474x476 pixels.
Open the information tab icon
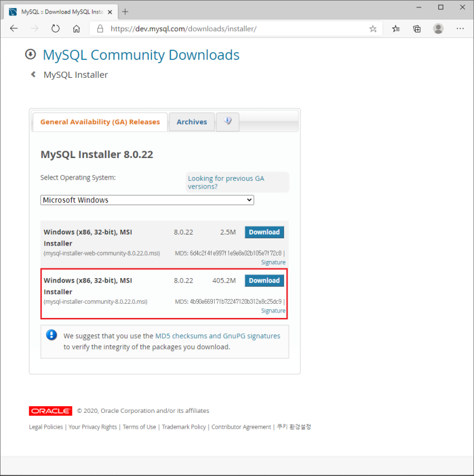point(227,121)
